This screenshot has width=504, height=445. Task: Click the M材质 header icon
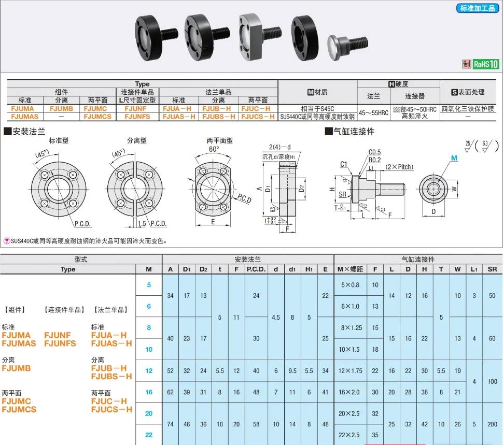[x=311, y=92]
